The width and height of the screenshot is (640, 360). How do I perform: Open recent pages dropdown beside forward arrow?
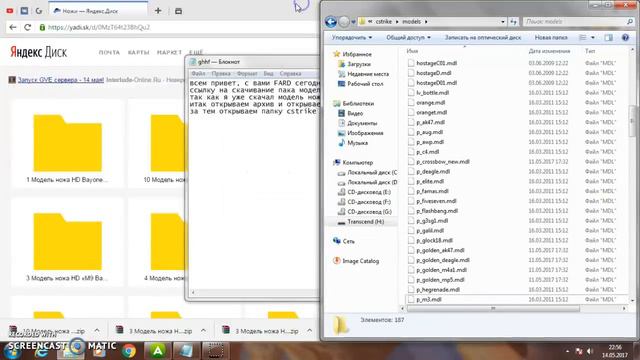[353, 22]
